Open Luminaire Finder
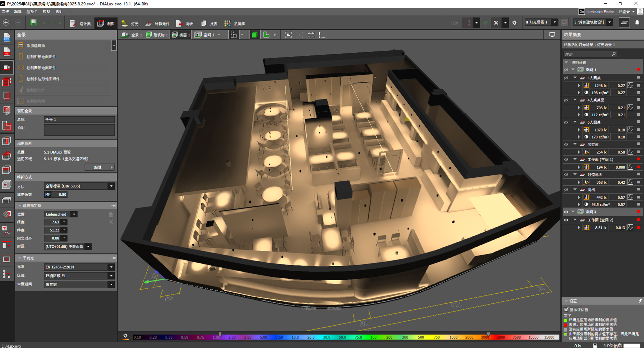Viewport: 644px width, 348px height. 597,12
